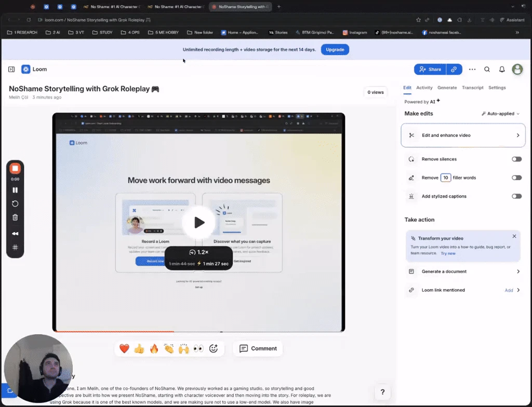Toggle Remove filler words switch
Viewport: 532px width, 407px height.
516,178
